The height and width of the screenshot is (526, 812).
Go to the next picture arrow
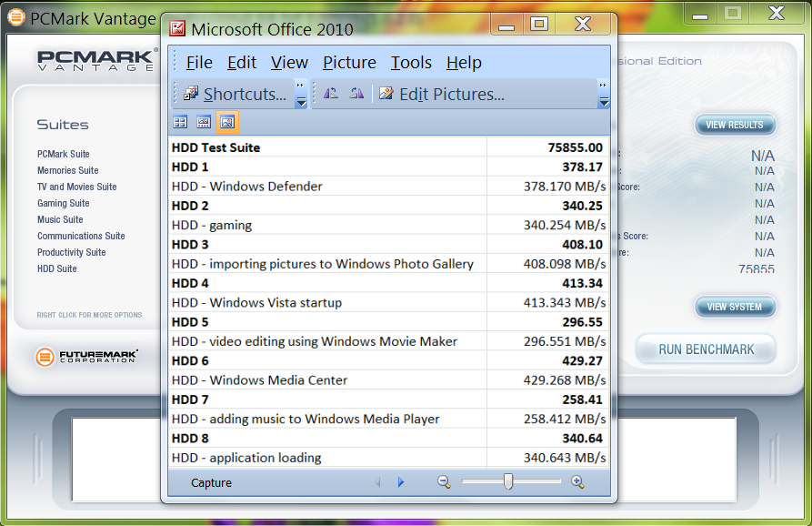pyautogui.click(x=401, y=482)
